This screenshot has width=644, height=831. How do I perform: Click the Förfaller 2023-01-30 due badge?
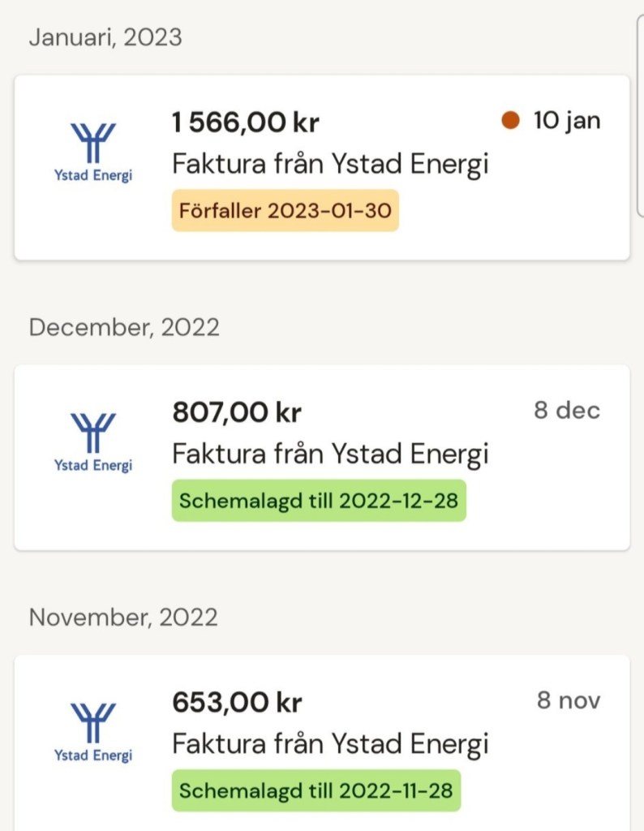tap(285, 211)
